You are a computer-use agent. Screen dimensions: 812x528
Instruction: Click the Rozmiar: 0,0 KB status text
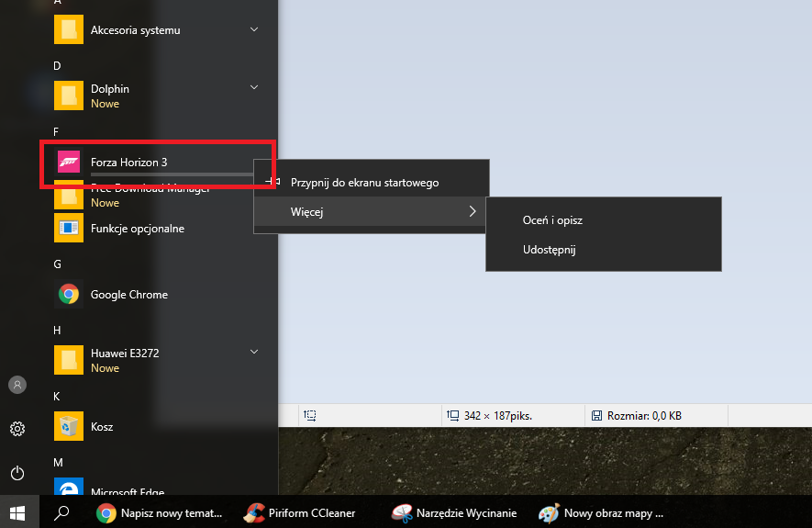click(x=644, y=416)
